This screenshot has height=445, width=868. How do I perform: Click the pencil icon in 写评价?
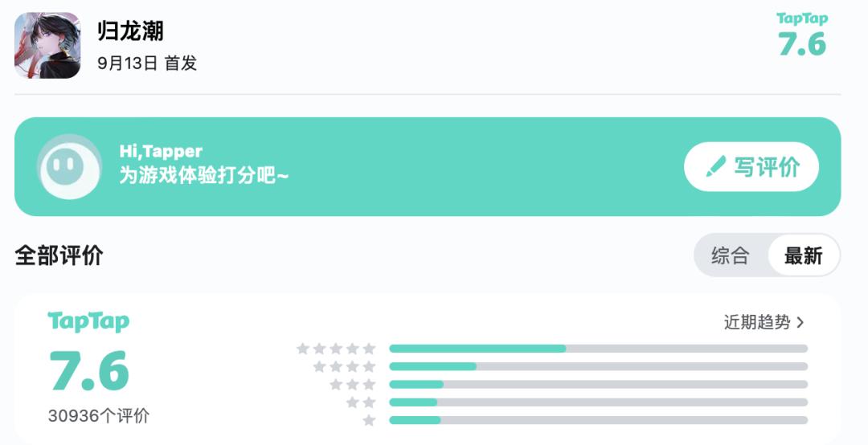pyautogui.click(x=716, y=166)
